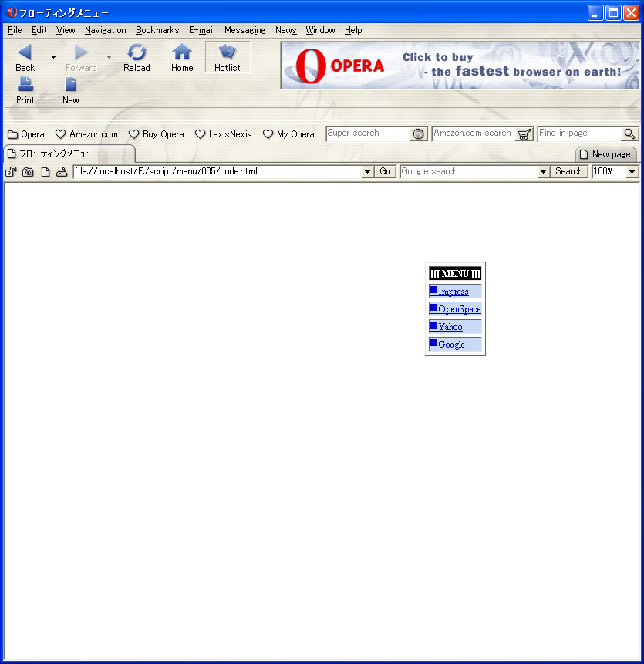This screenshot has height=664, width=644.
Task: Follow the Impress link
Action: [x=453, y=292]
